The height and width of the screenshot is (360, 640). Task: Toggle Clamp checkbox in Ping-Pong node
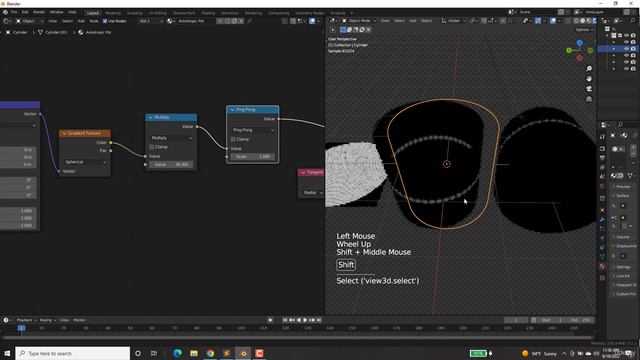coord(233,139)
